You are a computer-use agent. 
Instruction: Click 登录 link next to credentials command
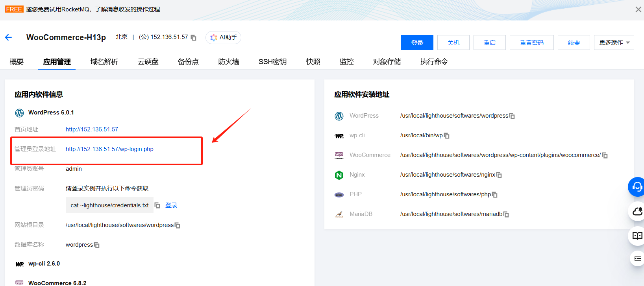tap(171, 205)
